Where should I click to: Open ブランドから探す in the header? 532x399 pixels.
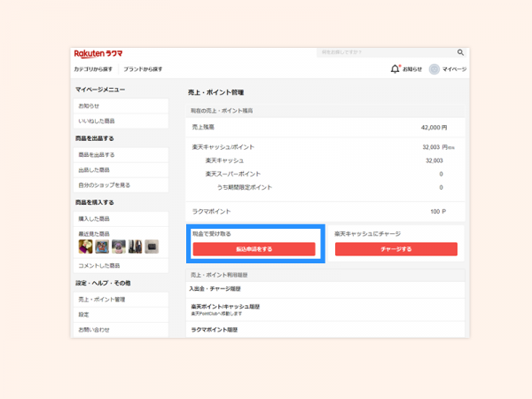pos(143,69)
